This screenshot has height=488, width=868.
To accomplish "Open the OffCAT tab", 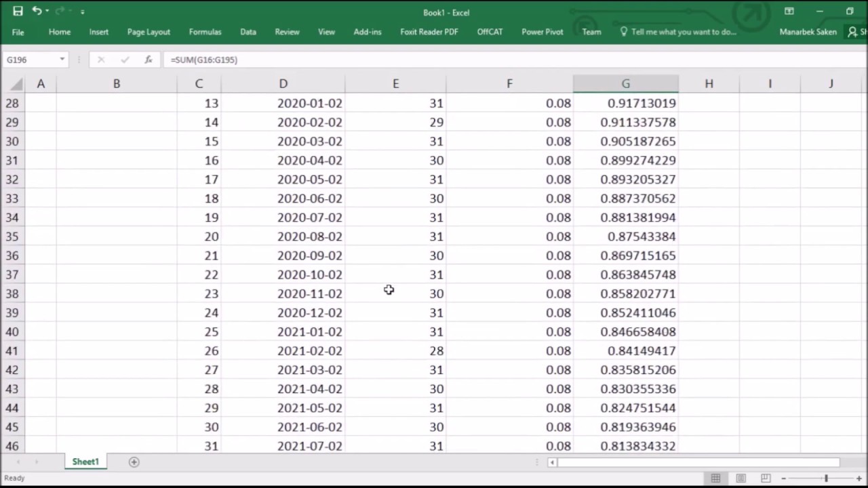I will pyautogui.click(x=490, y=32).
